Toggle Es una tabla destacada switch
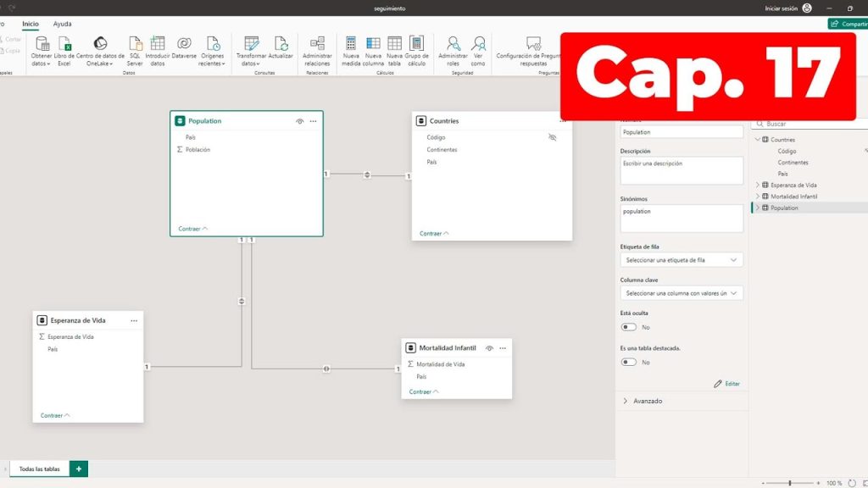 tap(629, 362)
